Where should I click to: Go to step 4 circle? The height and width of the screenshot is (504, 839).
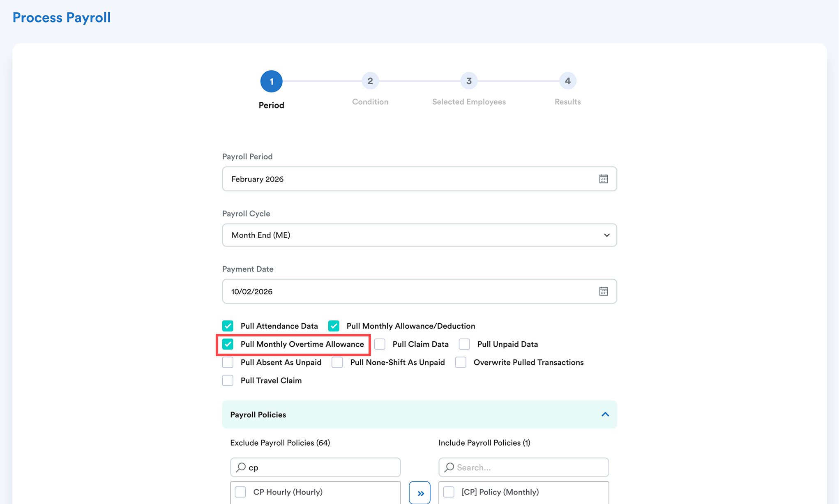click(567, 81)
